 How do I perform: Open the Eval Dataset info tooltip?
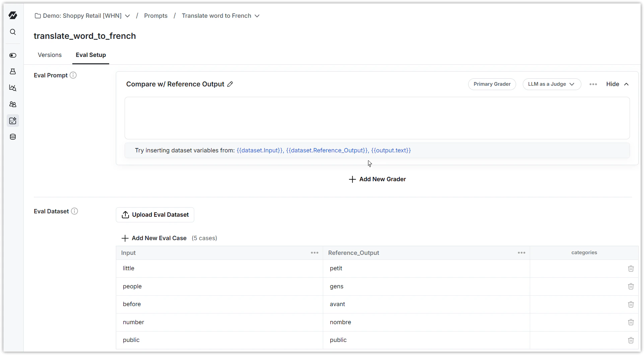[x=74, y=211]
